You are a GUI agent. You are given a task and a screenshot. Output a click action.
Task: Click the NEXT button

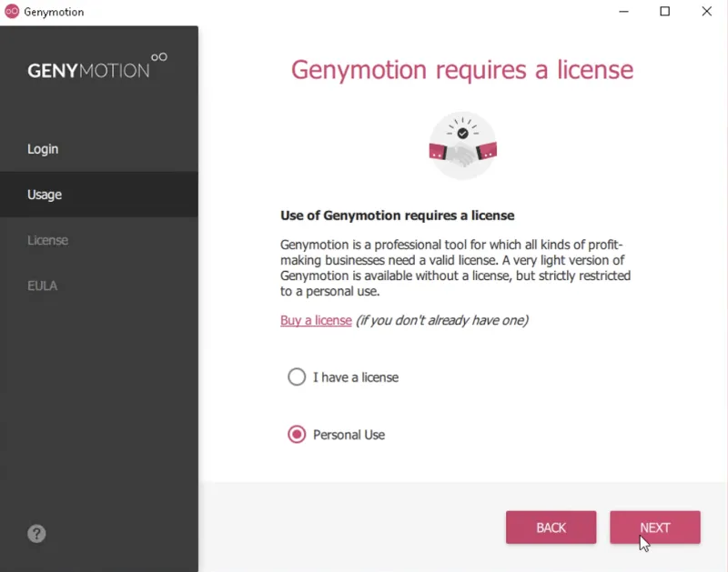click(654, 527)
